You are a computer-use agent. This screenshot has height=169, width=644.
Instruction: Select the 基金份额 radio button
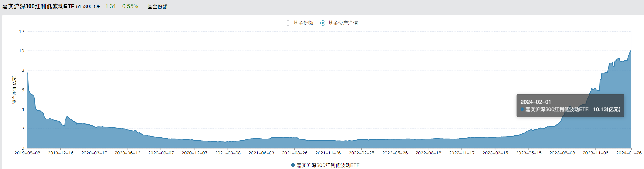(x=288, y=23)
